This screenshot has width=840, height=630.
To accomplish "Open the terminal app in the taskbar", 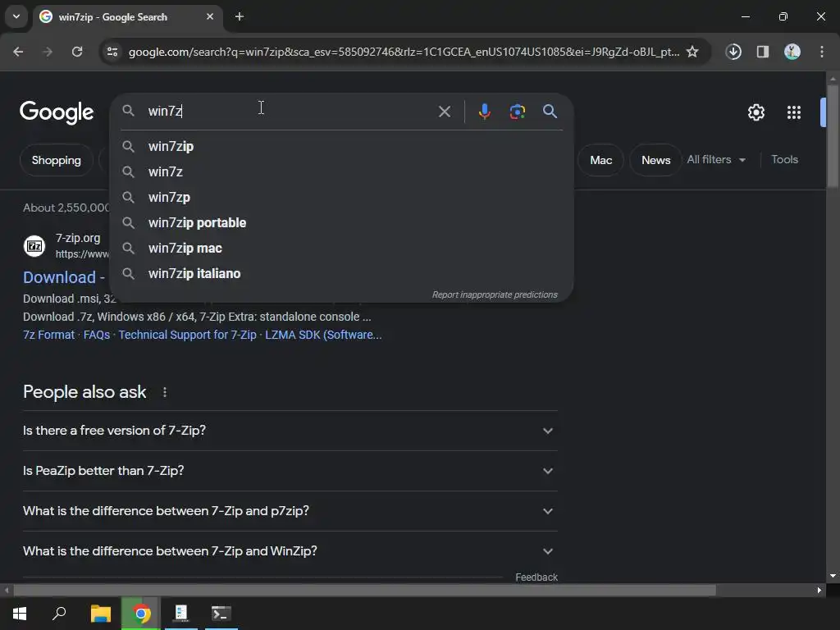I will point(221,614).
